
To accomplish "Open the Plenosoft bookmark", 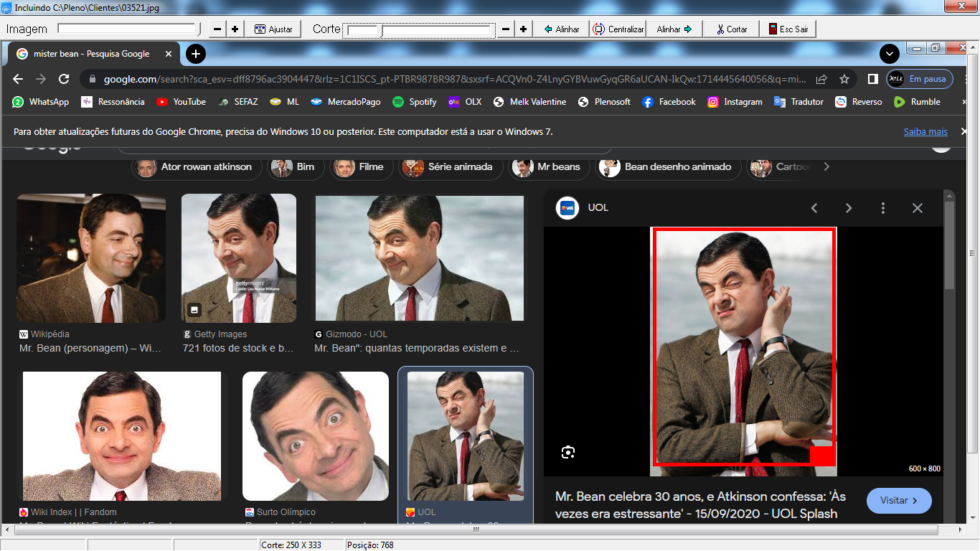I will 604,102.
